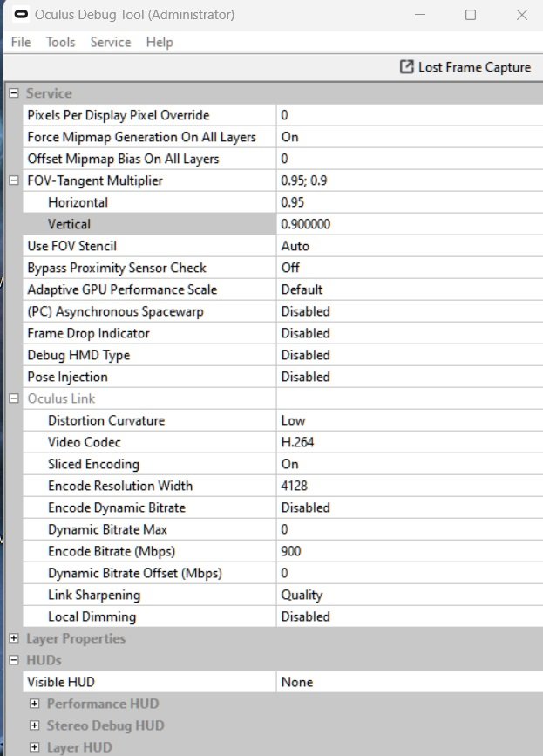The image size is (543, 756).
Task: Expand the Layer HUD node
Action: (x=34, y=746)
